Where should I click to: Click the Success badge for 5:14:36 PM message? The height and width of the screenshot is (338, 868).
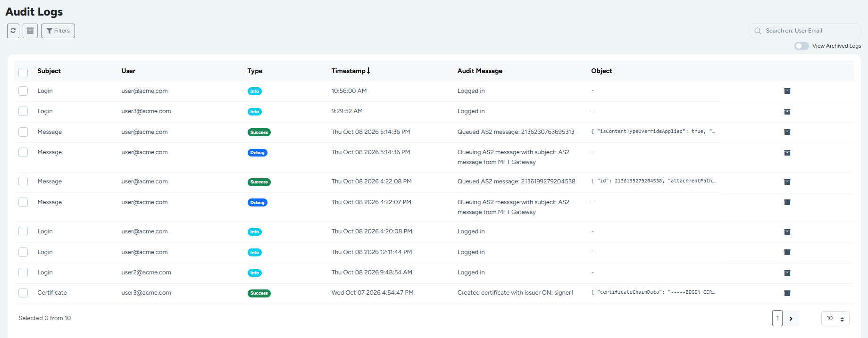click(x=259, y=132)
